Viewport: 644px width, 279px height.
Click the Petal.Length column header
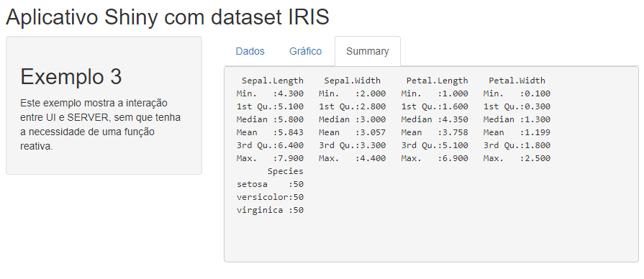pyautogui.click(x=437, y=81)
